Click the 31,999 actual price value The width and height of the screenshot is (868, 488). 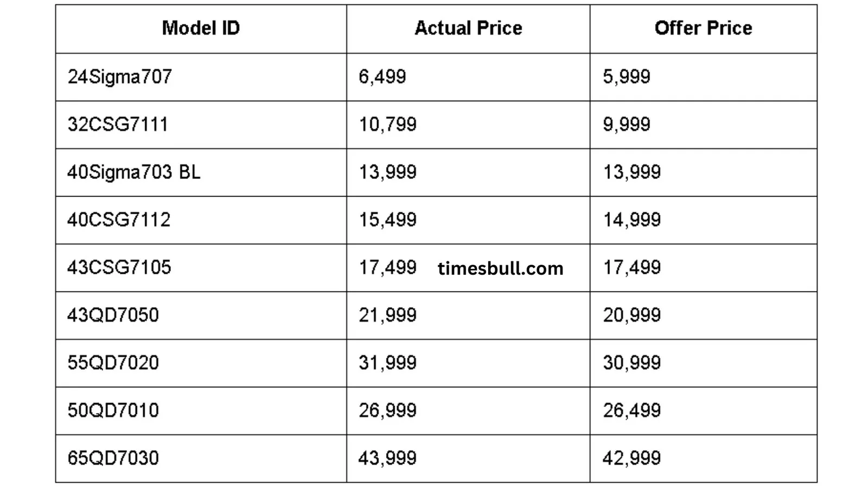pos(387,363)
